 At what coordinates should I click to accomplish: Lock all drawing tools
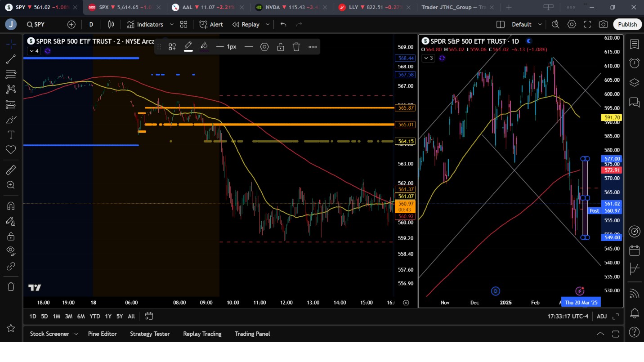click(11, 236)
